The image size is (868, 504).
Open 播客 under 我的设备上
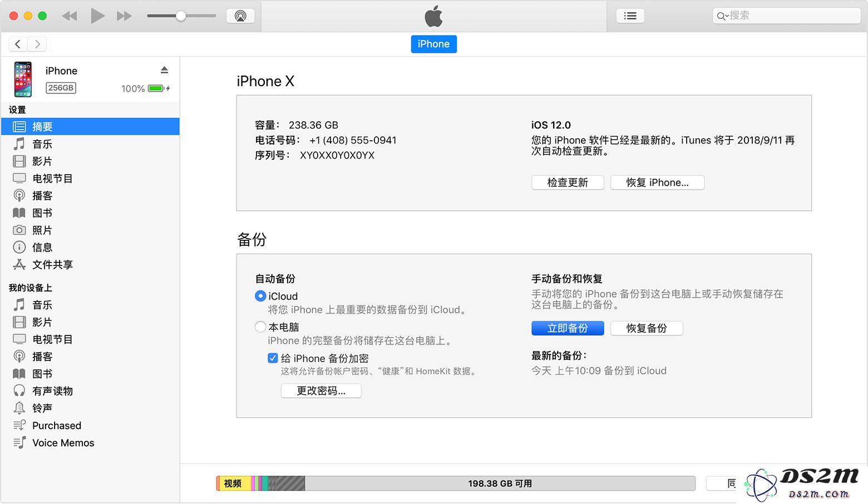click(90, 357)
